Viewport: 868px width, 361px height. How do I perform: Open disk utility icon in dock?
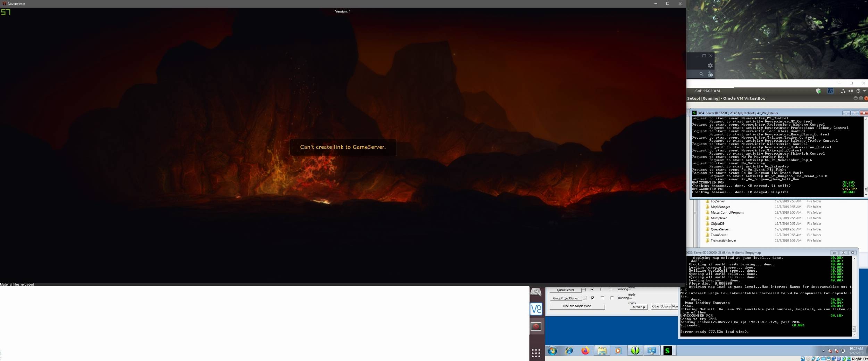[536, 292]
